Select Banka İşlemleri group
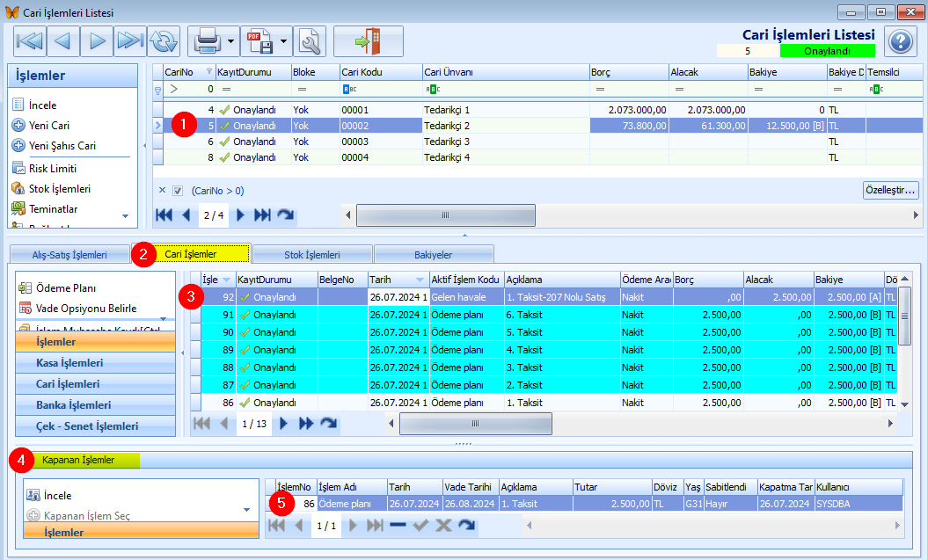Screen dimensions: 928x560 [x=95, y=405]
